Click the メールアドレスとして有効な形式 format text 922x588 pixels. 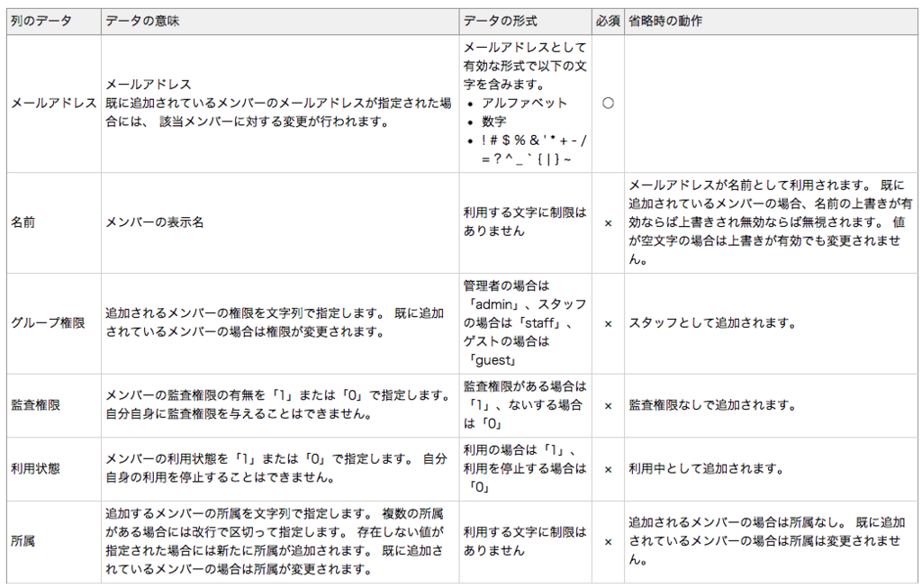(525, 66)
